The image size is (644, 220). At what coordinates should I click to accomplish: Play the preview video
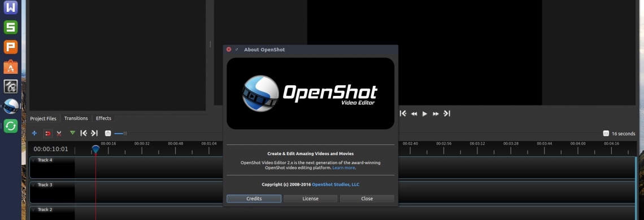click(425, 114)
